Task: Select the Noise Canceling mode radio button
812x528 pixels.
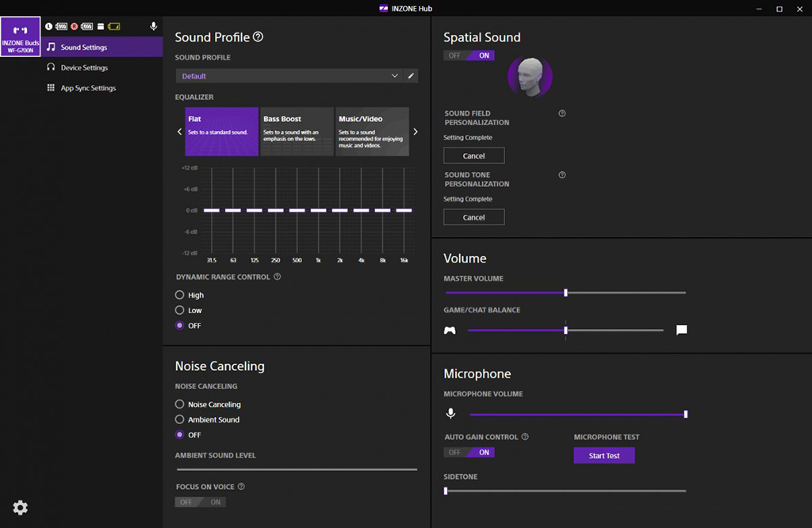Action: click(x=180, y=404)
